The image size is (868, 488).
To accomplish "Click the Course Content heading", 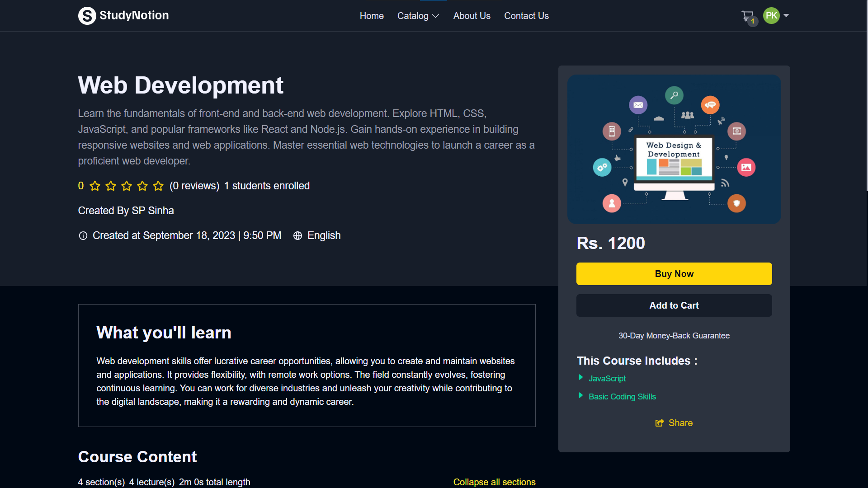I will coord(137,457).
